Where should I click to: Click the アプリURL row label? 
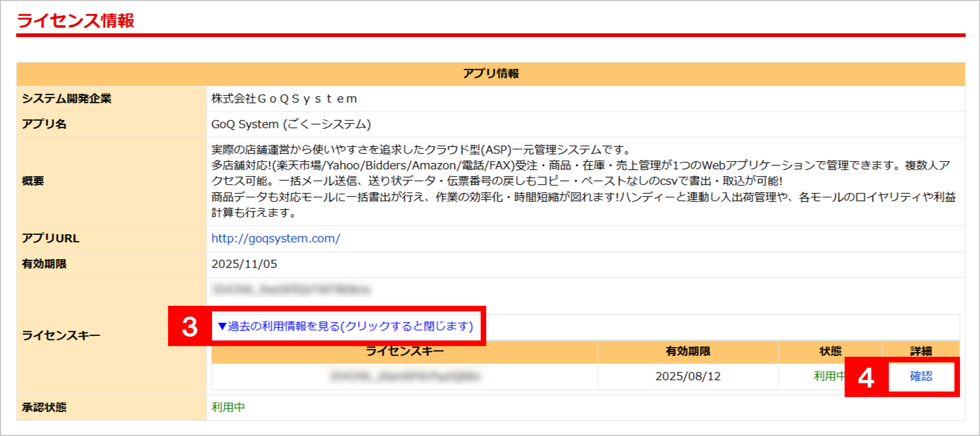[x=51, y=238]
